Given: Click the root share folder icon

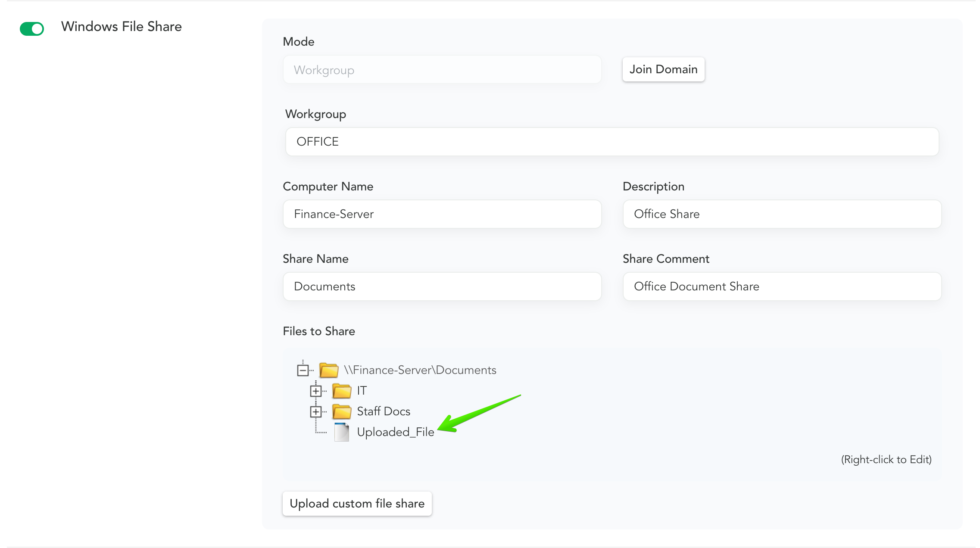Looking at the screenshot, I should click(329, 370).
